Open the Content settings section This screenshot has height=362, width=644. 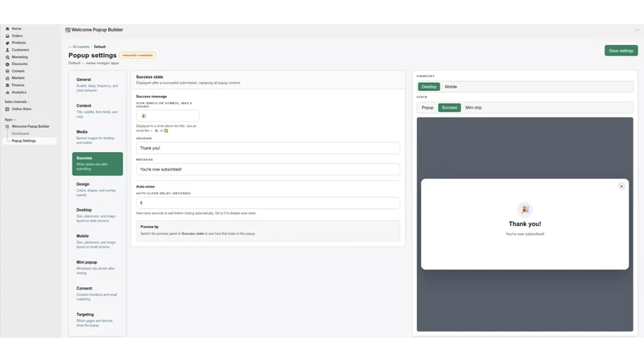97,111
